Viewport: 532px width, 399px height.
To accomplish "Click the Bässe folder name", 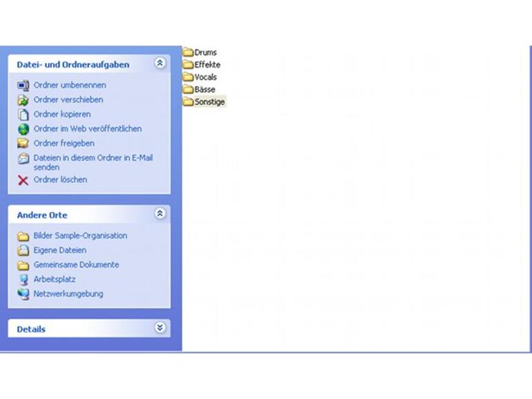I will pos(205,90).
